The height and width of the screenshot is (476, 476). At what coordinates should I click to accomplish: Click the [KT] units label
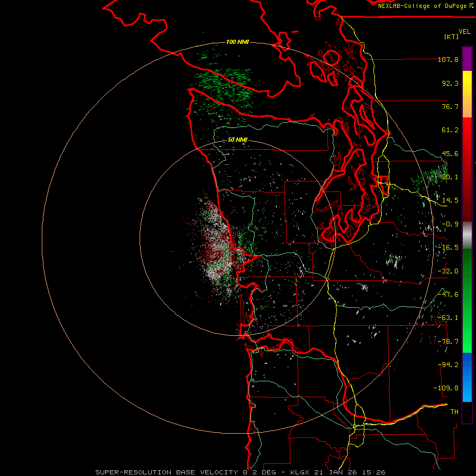451,36
